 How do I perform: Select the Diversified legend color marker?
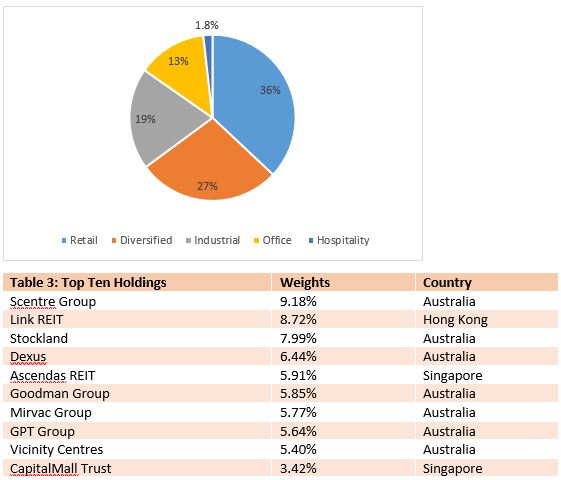114,241
